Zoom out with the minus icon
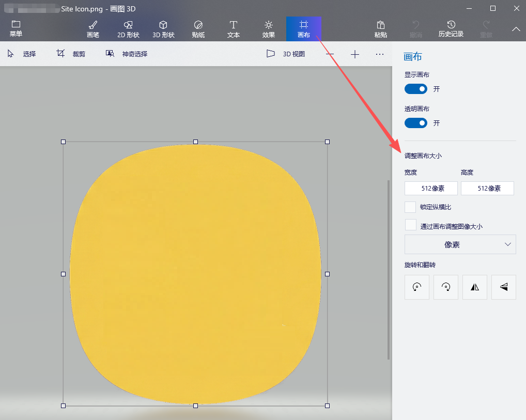Image resolution: width=526 pixels, height=420 pixels. coord(330,54)
